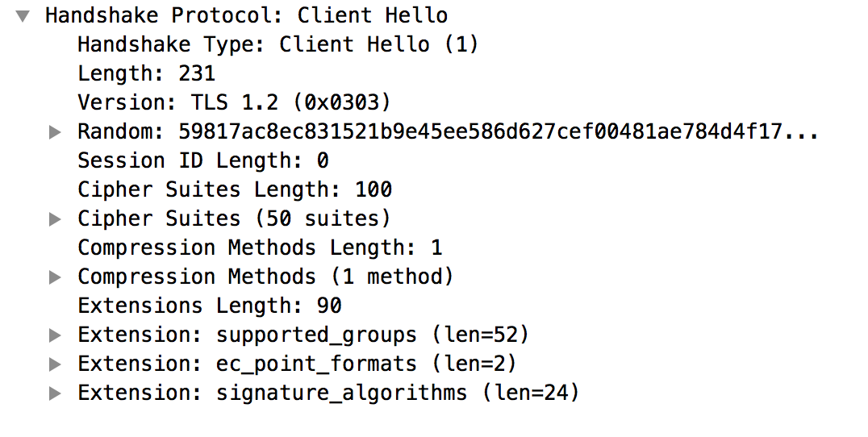
Task: Select Extension: supported_groups (len=52) label
Action: point(303,335)
